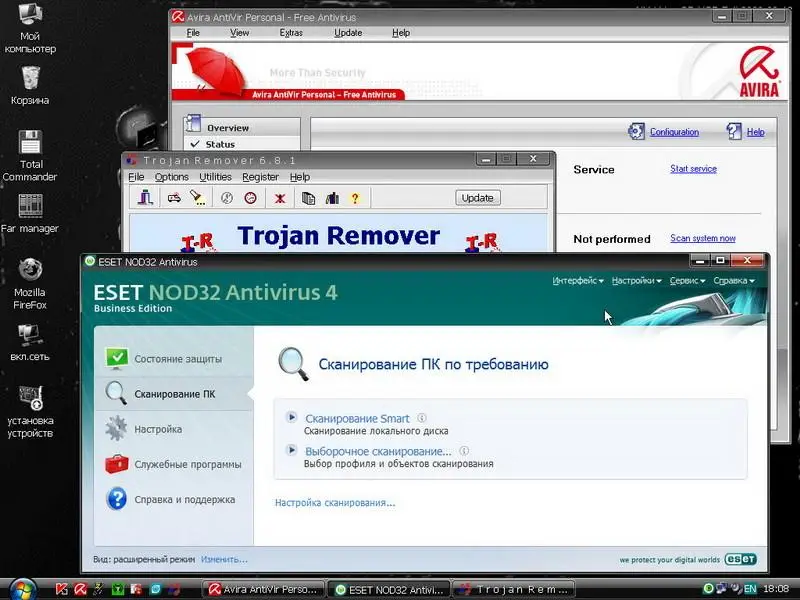Image resolution: width=800 pixels, height=600 pixels.
Task: Open the Update menu in Avira
Action: [348, 33]
